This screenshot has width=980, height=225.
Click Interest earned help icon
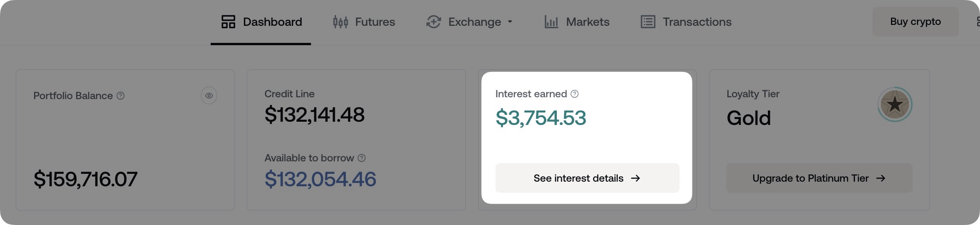pos(574,94)
